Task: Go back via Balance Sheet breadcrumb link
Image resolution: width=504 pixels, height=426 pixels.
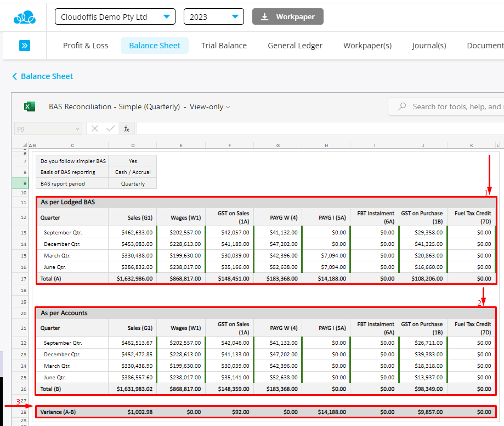Action: 47,76
